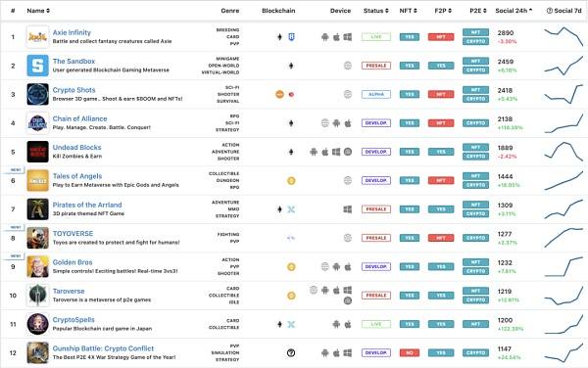Click the BNB chain icon in Tales of Angels row
Screen dimensions: 588x368
pos(291,181)
